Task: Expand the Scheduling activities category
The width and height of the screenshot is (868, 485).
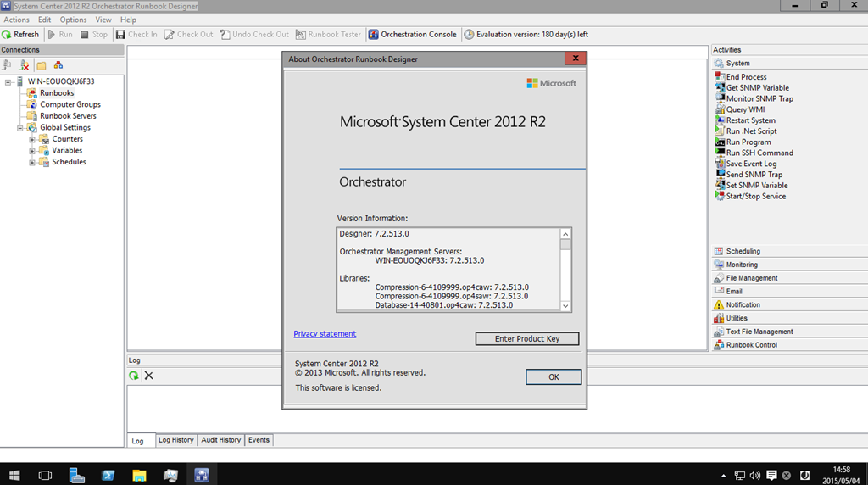Action: pyautogui.click(x=789, y=251)
